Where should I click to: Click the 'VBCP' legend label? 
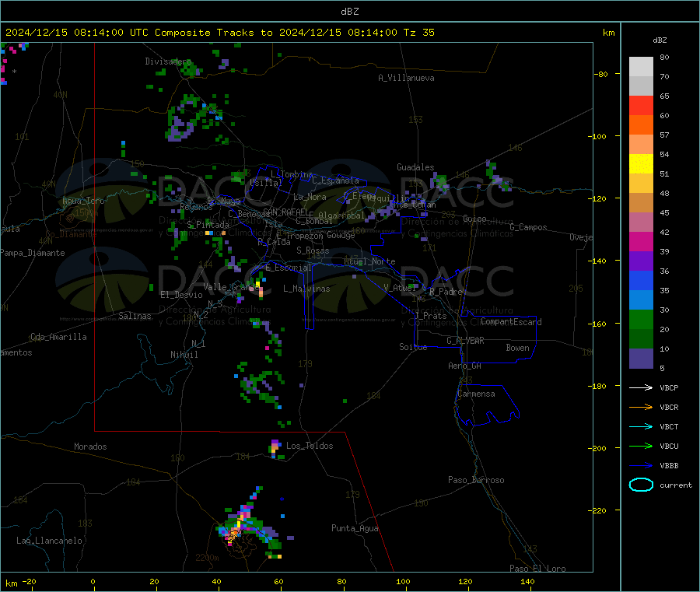click(669, 387)
